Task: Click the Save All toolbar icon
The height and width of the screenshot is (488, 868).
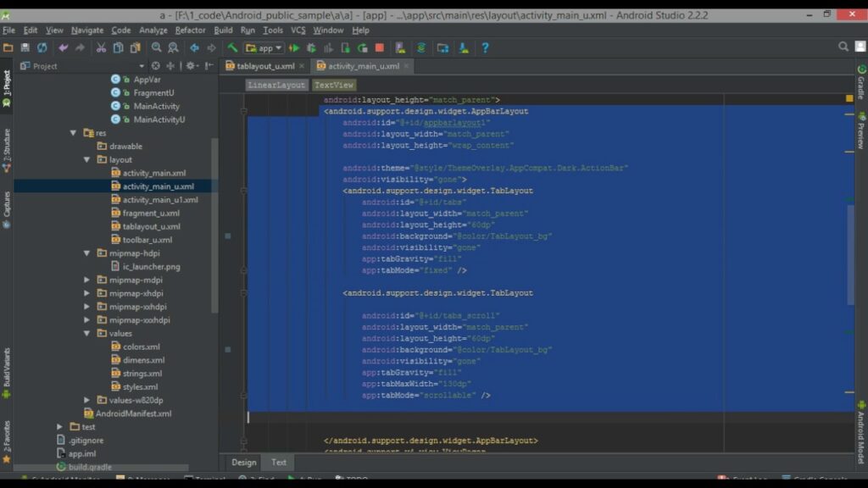Action: click(25, 48)
